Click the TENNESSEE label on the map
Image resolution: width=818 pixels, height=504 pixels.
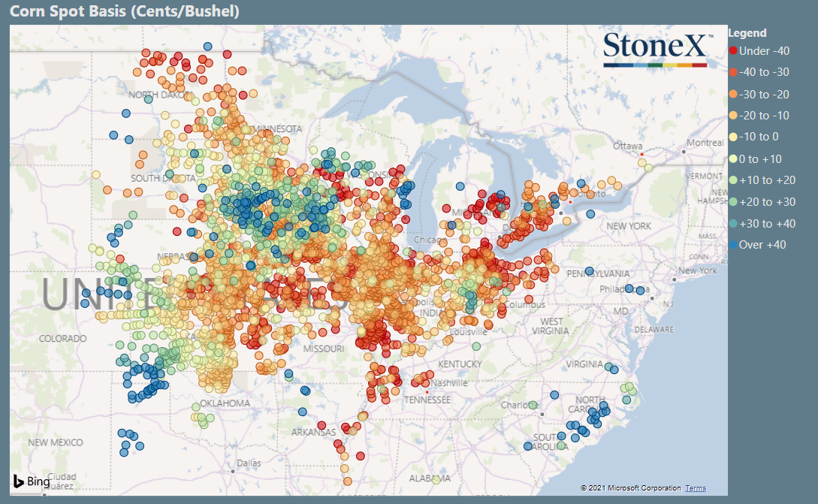[427, 400]
